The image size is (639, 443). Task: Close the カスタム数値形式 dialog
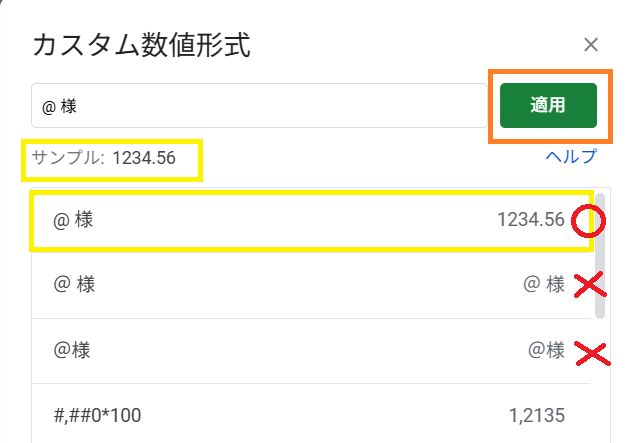tap(591, 45)
